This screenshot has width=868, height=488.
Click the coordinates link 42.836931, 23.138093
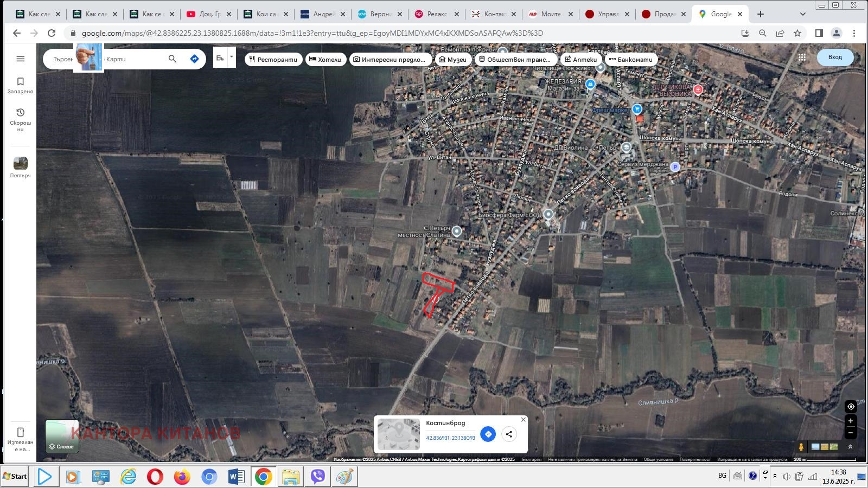click(x=450, y=438)
